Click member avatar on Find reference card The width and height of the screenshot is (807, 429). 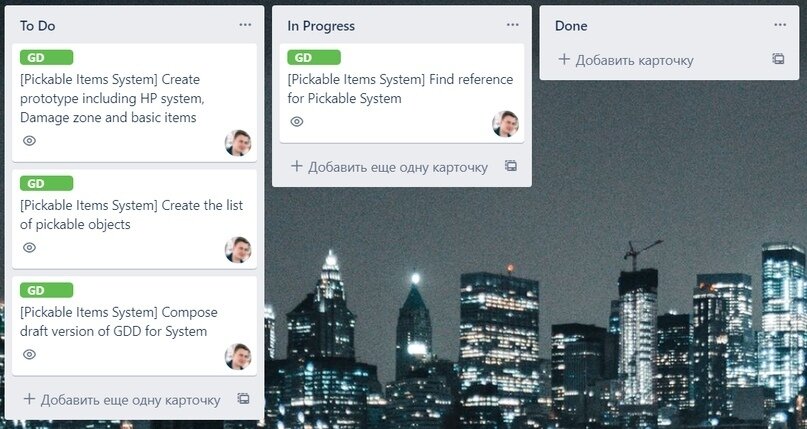[x=505, y=123]
